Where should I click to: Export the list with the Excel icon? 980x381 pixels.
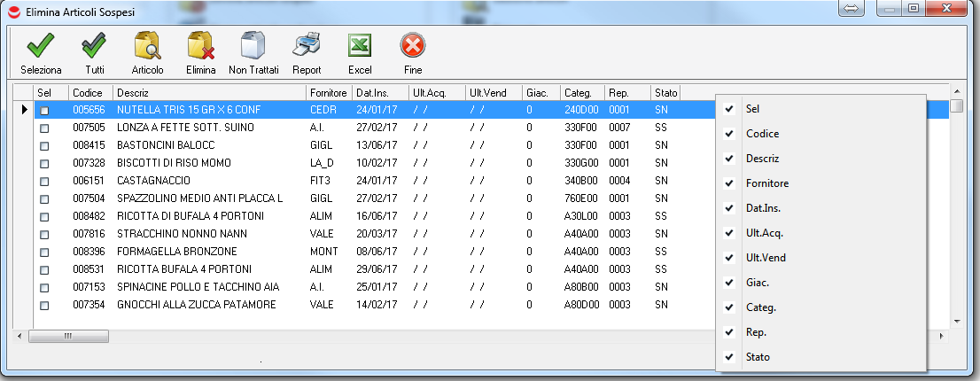click(360, 45)
